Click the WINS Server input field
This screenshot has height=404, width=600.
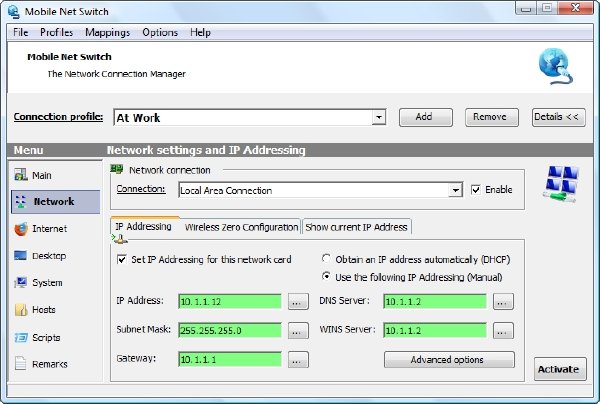[435, 331]
